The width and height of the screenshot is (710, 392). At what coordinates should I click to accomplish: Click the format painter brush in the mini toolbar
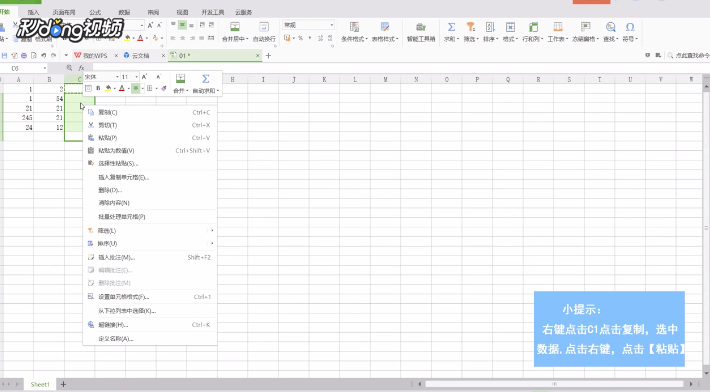163,88
